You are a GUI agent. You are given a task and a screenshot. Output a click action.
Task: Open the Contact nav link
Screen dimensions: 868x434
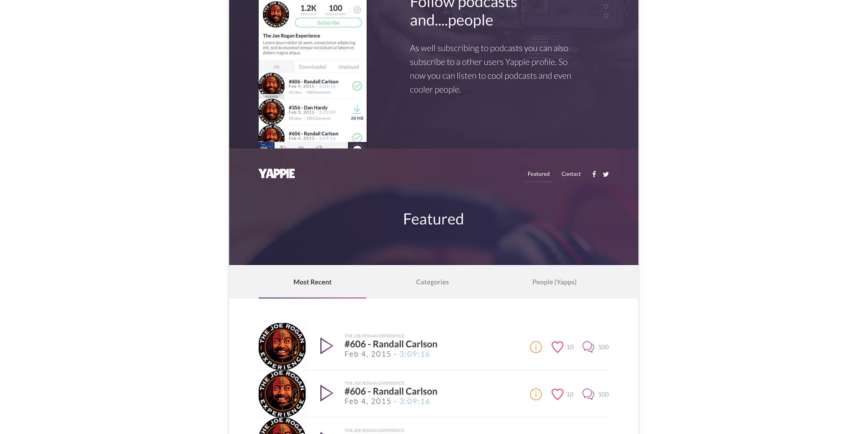tap(571, 174)
